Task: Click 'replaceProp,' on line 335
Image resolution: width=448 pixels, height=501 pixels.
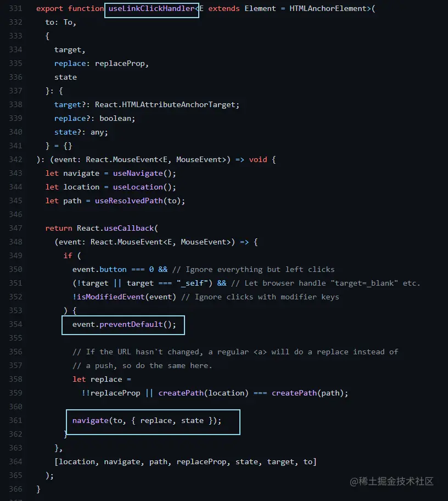Action: (122, 64)
